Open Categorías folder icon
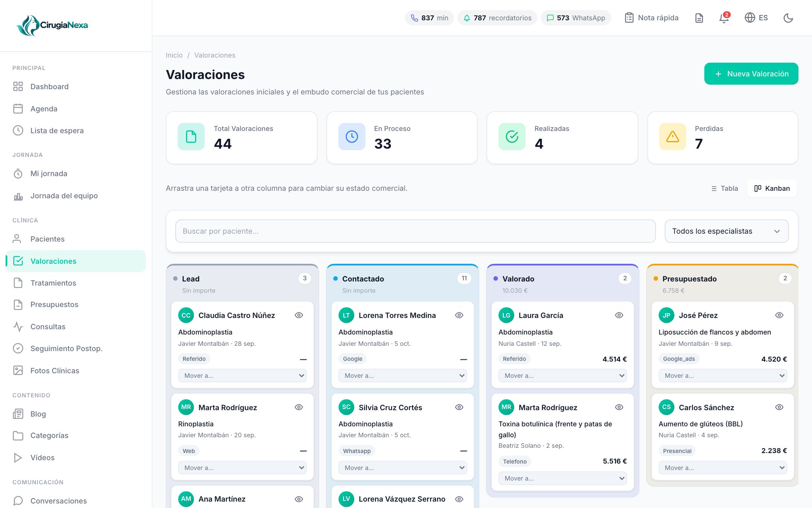 click(18, 435)
